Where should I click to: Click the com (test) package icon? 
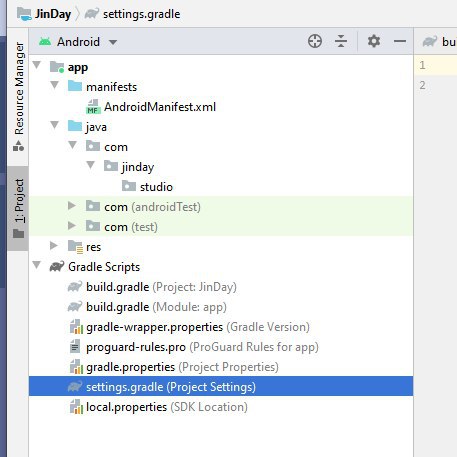coord(93,226)
